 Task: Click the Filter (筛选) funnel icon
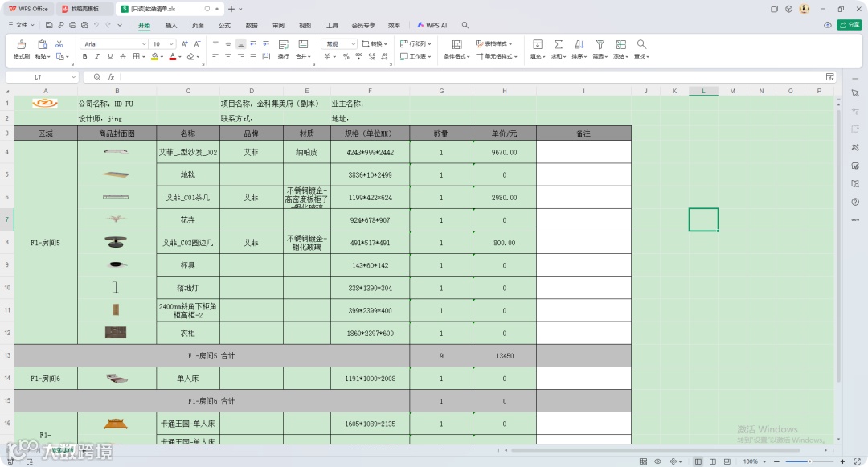tap(600, 45)
